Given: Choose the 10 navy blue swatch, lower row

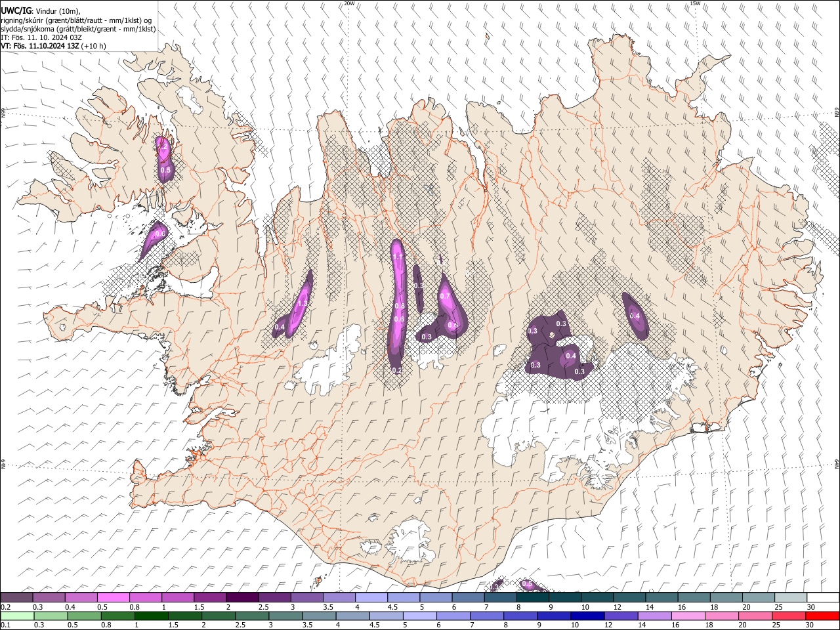Looking at the screenshot, I should 586,616.
